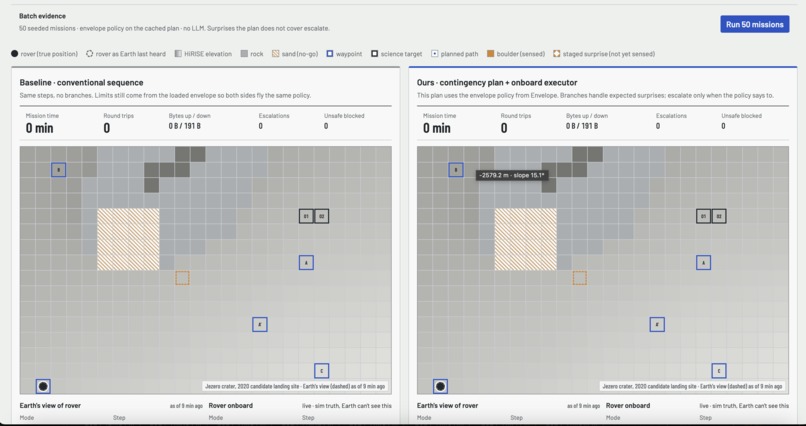Image resolution: width=806 pixels, height=426 pixels.
Task: Click the Run 50 missions button
Action: coord(755,24)
